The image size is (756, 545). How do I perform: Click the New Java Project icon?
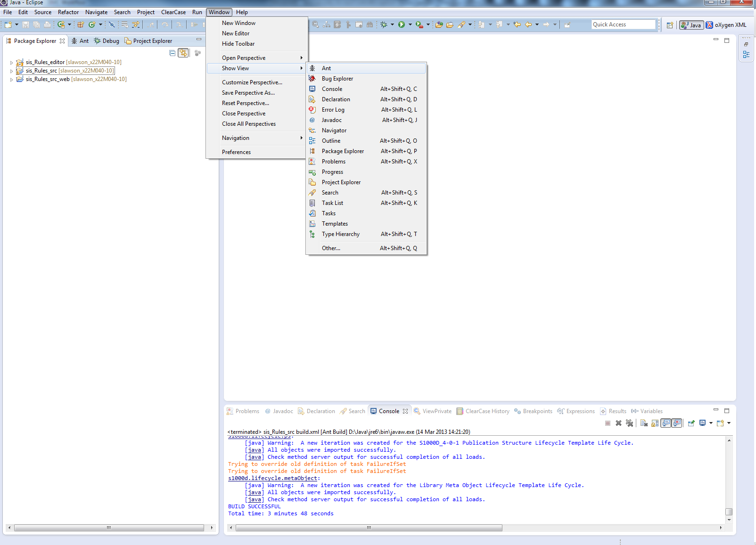[x=61, y=24]
